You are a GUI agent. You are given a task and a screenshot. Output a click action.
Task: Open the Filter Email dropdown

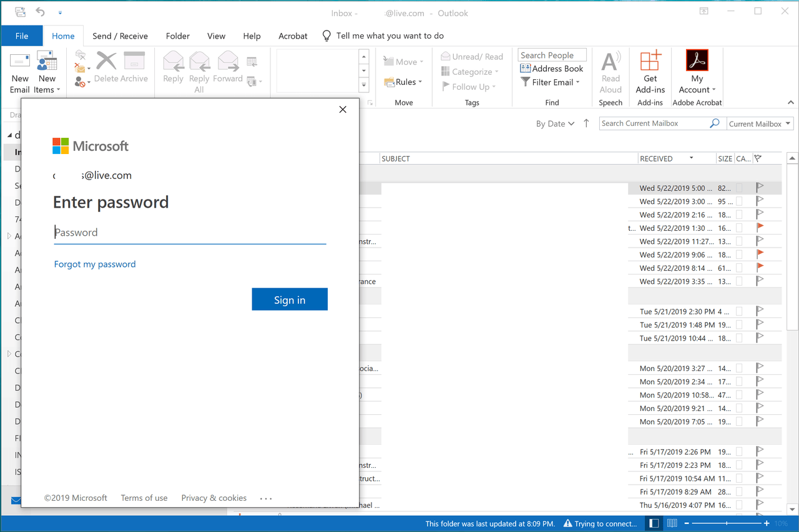[551, 82]
